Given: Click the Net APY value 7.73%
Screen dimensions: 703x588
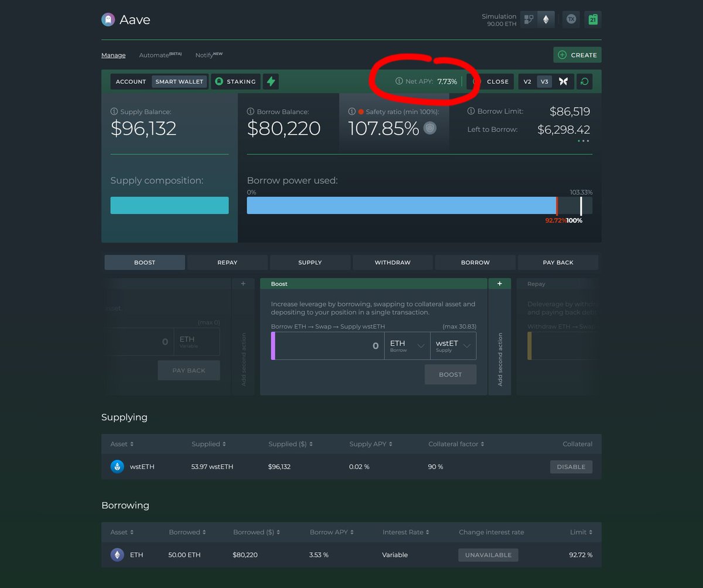Looking at the screenshot, I should coord(447,81).
